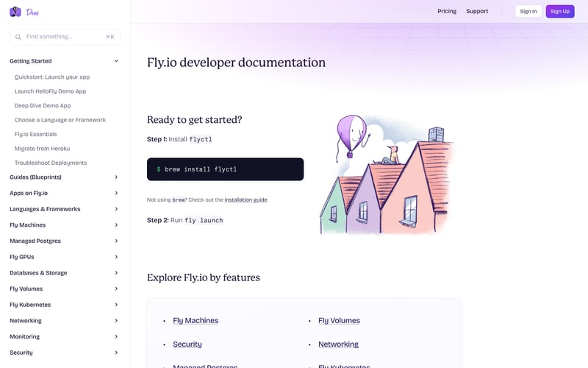This screenshot has width=588, height=368.
Task: Click Apps on Fly.io sidebar label
Action: [29, 193]
